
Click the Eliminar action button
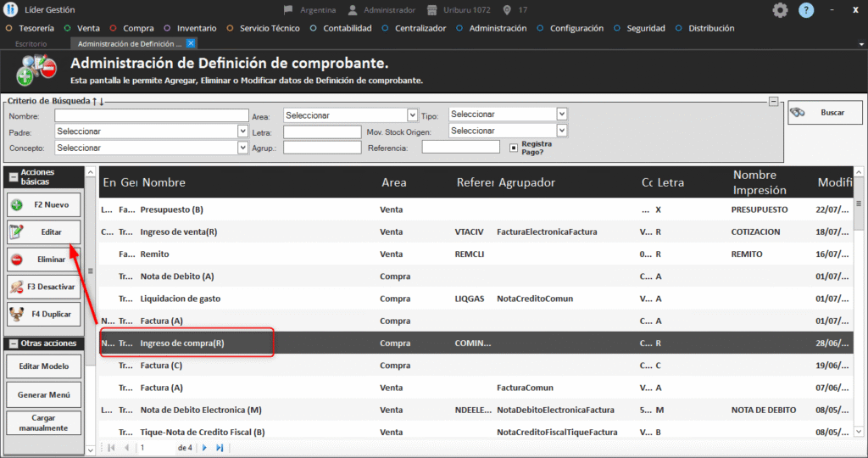coord(44,259)
